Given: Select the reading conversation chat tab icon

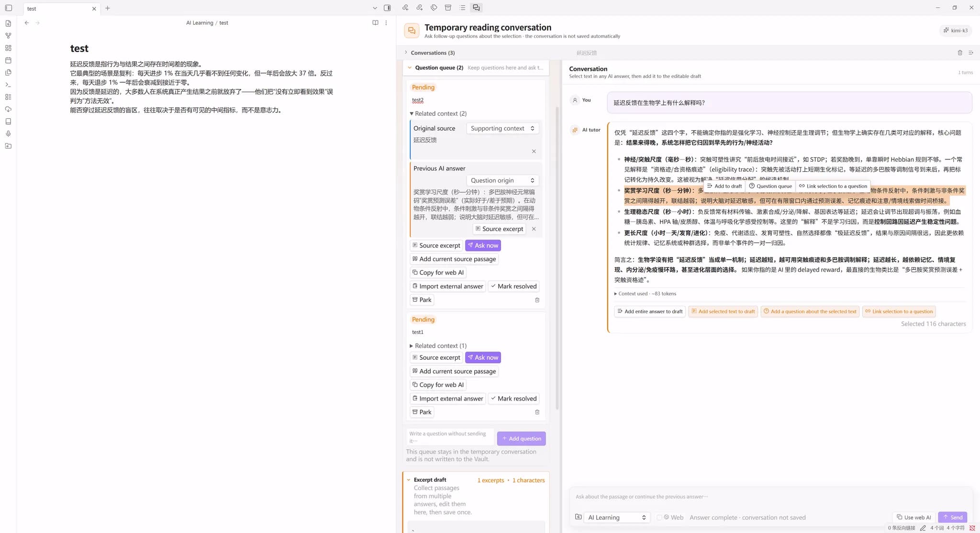Looking at the screenshot, I should point(476,8).
